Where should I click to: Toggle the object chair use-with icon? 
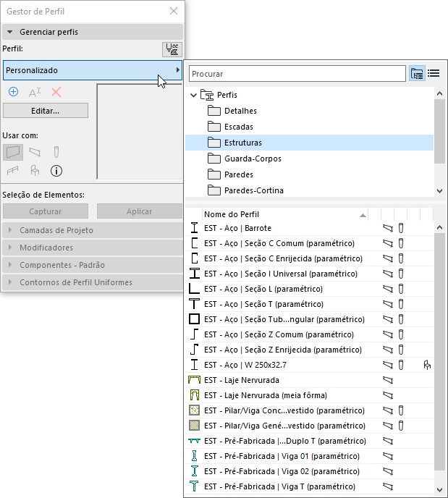(x=35, y=171)
